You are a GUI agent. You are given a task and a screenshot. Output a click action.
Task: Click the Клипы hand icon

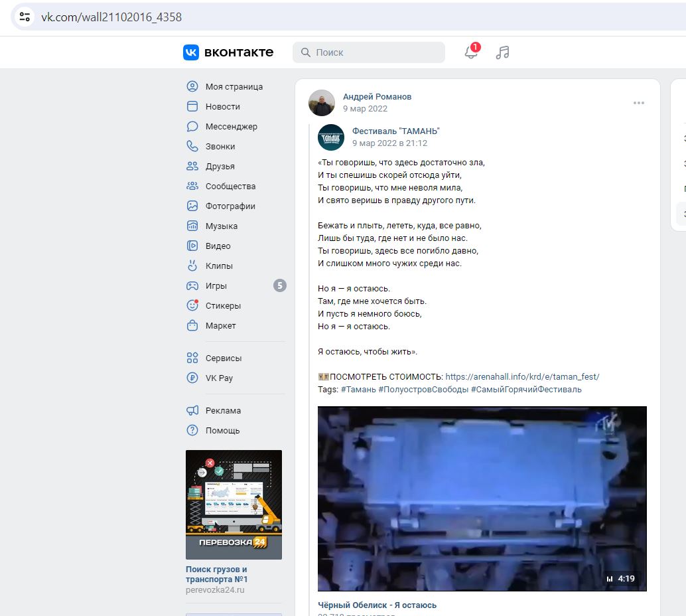coord(192,266)
